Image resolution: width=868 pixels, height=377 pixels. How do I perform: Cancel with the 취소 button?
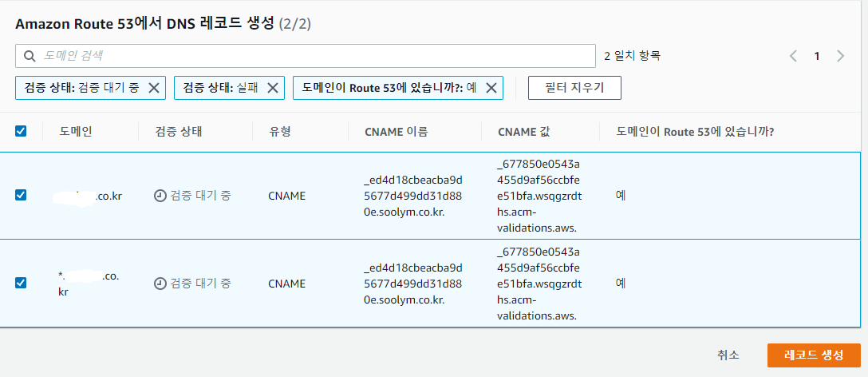click(x=728, y=355)
